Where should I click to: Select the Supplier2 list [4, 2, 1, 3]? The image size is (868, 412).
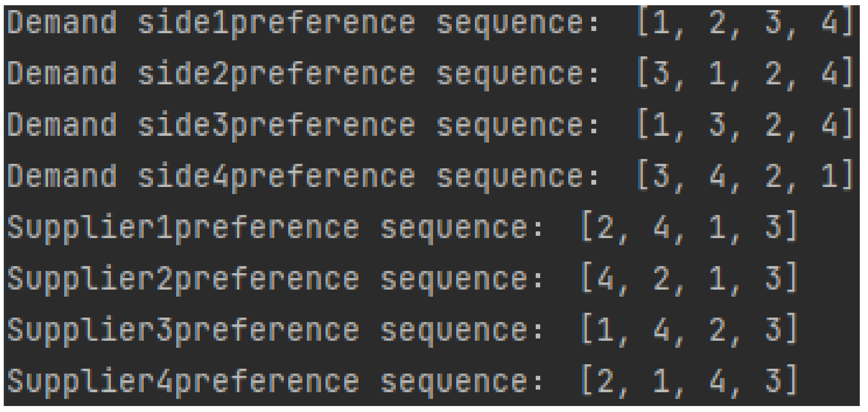(689, 279)
